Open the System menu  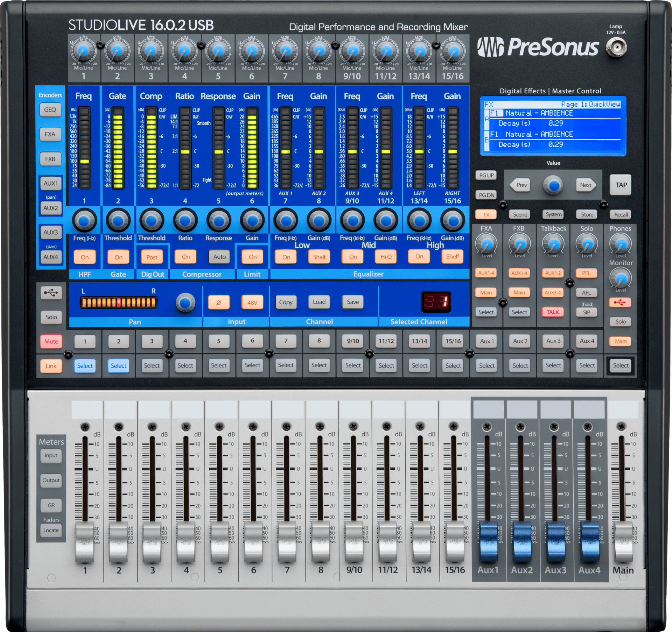click(x=553, y=214)
